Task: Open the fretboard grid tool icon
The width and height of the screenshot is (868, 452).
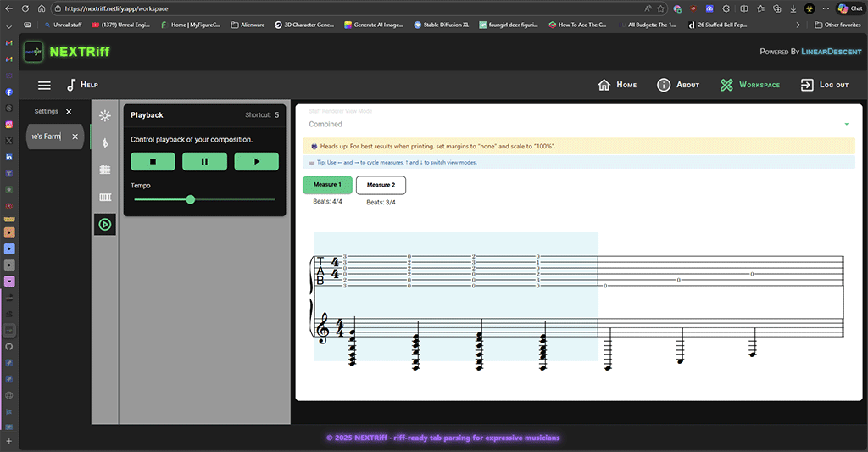Action: [x=105, y=170]
